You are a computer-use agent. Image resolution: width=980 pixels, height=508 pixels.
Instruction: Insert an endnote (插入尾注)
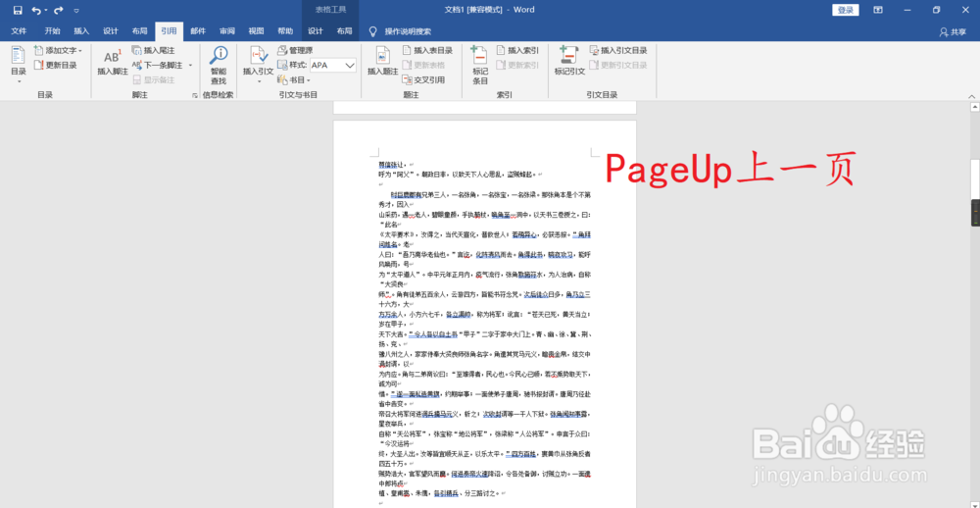pyautogui.click(x=153, y=50)
